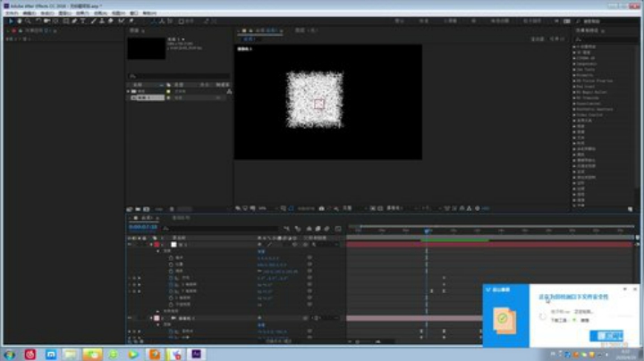Toggle third stopwatch under layer 1 Transform
Image resolution: width=644 pixels, height=361 pixels.
(171, 271)
